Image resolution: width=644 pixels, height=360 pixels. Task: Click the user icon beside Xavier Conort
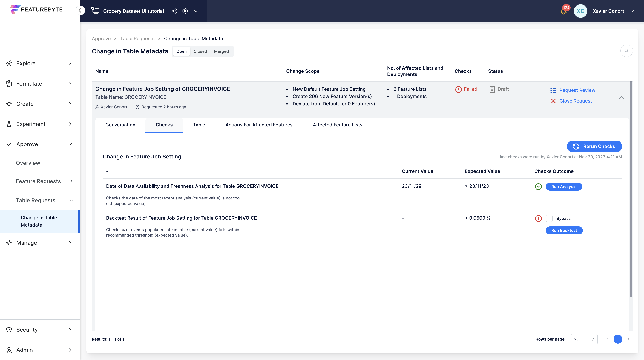[x=97, y=107]
